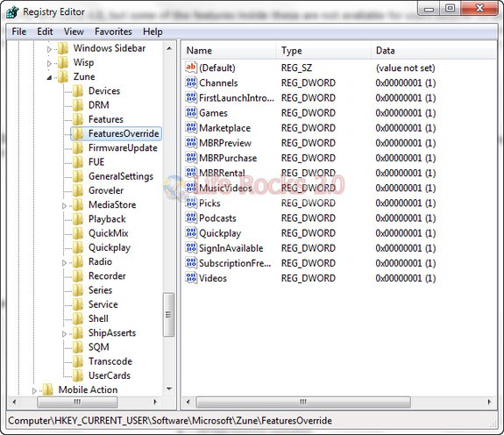Open the View menu

[x=74, y=32]
